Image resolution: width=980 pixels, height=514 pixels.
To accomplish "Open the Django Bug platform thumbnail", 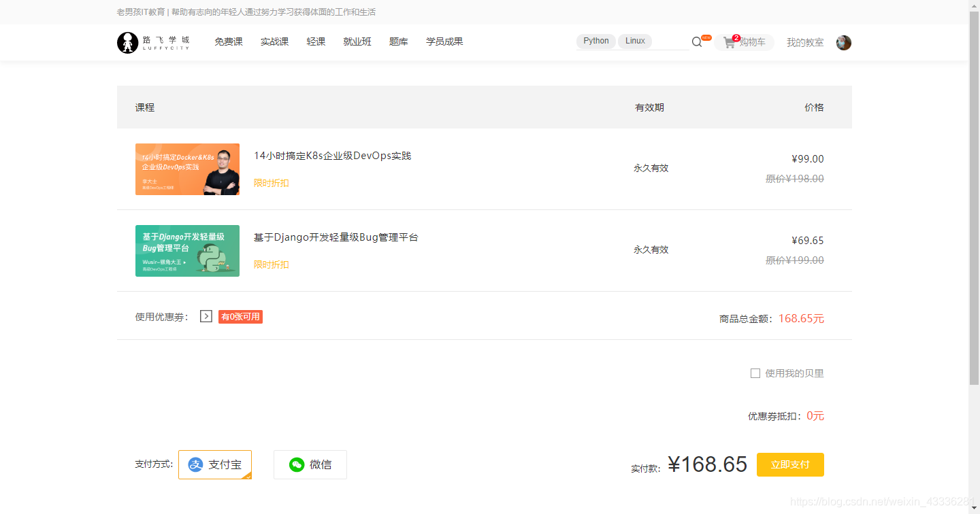I will pos(187,251).
